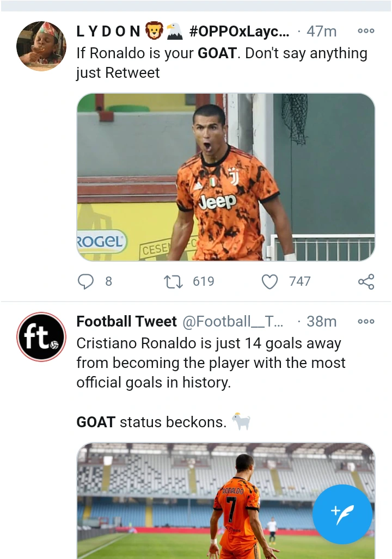Screen dimensions: 392x559
Task: Compose a new tweet
Action: [x=342, y=514]
